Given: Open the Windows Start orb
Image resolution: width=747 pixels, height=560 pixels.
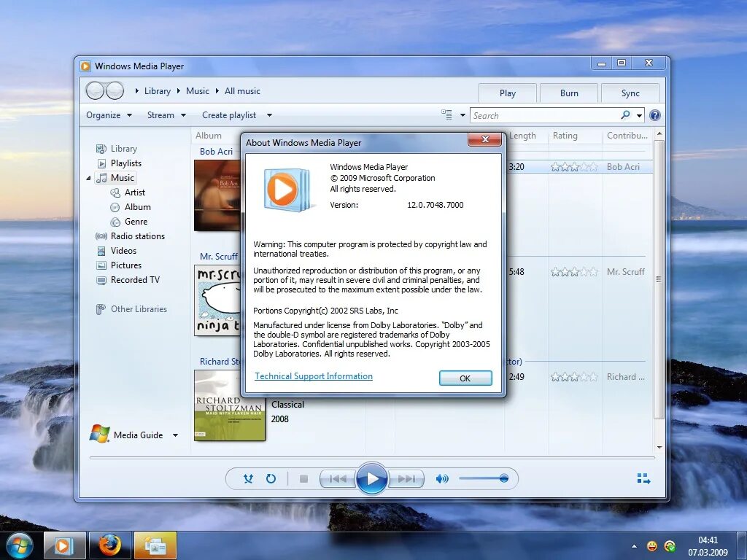Looking at the screenshot, I should click(20, 545).
